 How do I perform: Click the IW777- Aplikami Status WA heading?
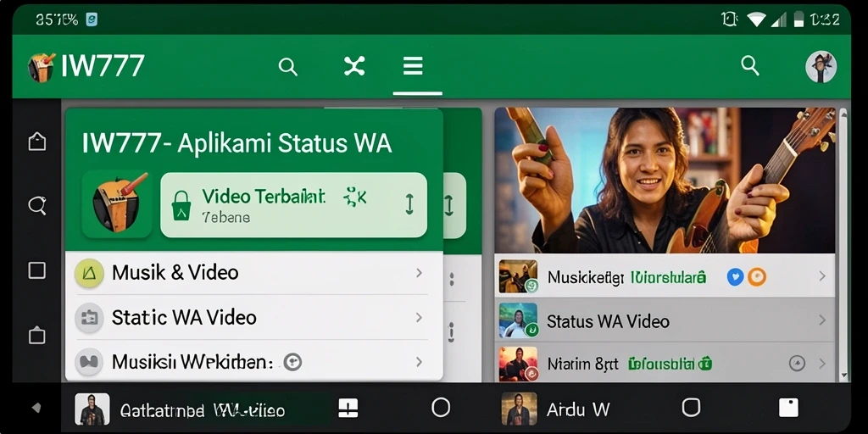point(237,143)
